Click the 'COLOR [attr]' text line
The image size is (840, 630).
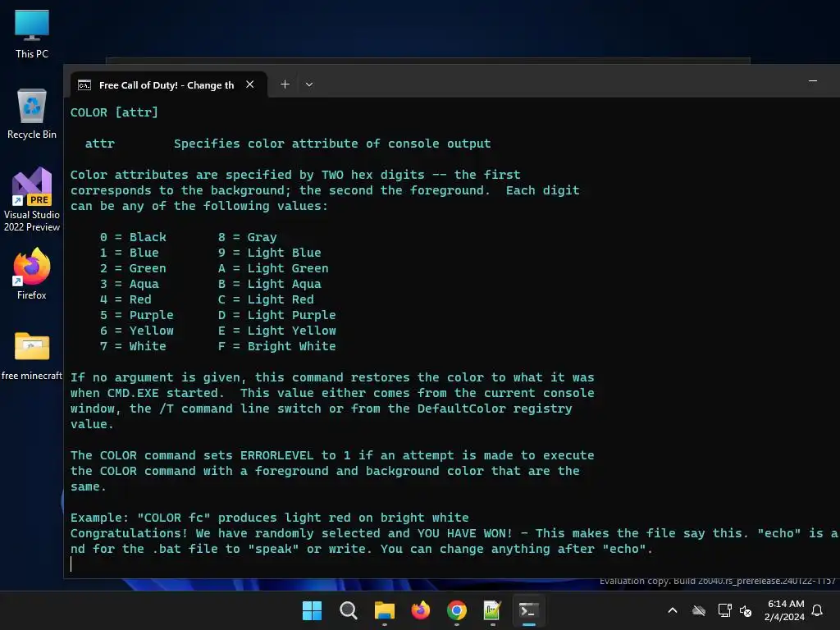point(114,112)
